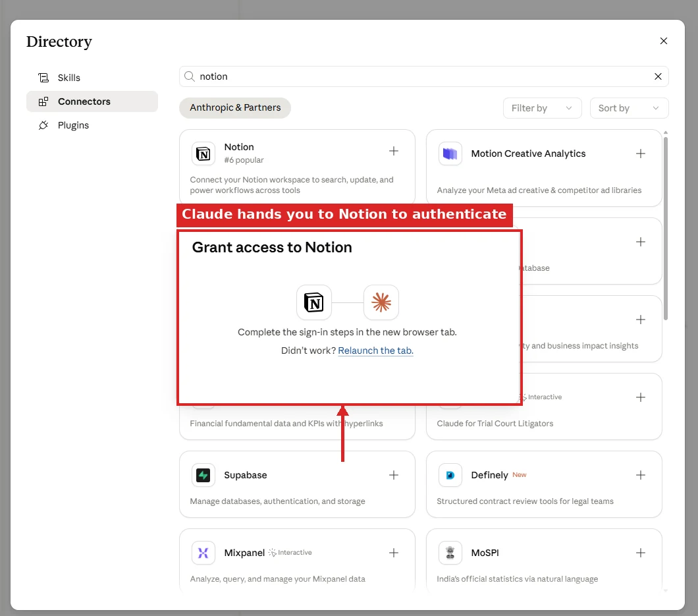This screenshot has height=616, width=698.
Task: Clear the notion search text
Action: pyautogui.click(x=658, y=76)
